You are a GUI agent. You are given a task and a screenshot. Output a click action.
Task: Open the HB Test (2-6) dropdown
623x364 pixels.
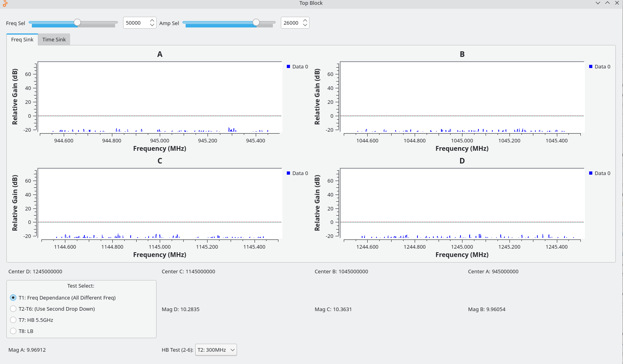[216, 350]
